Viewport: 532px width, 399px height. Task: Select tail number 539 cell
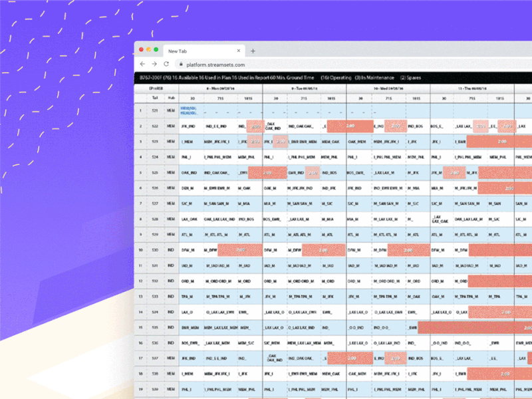coord(155,389)
